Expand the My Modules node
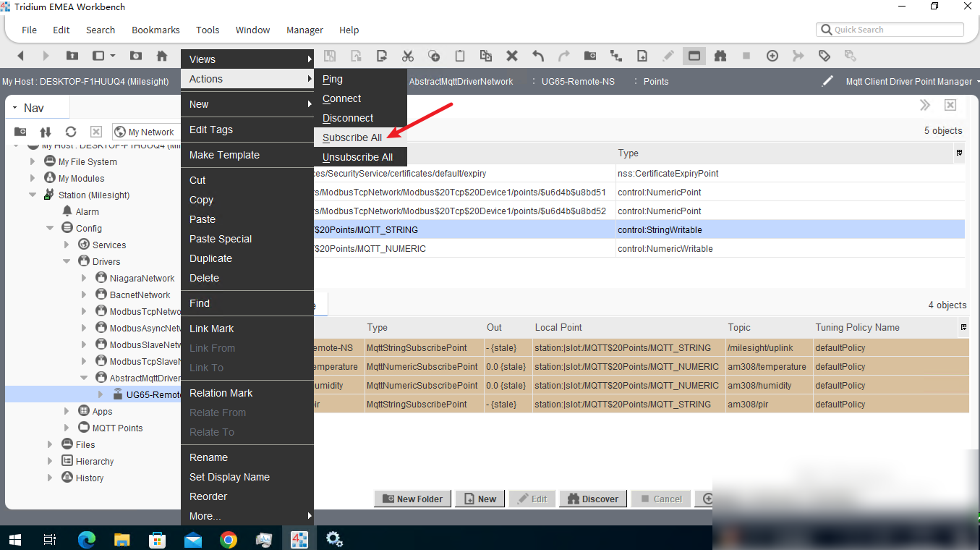The width and height of the screenshot is (980, 550). (x=33, y=178)
